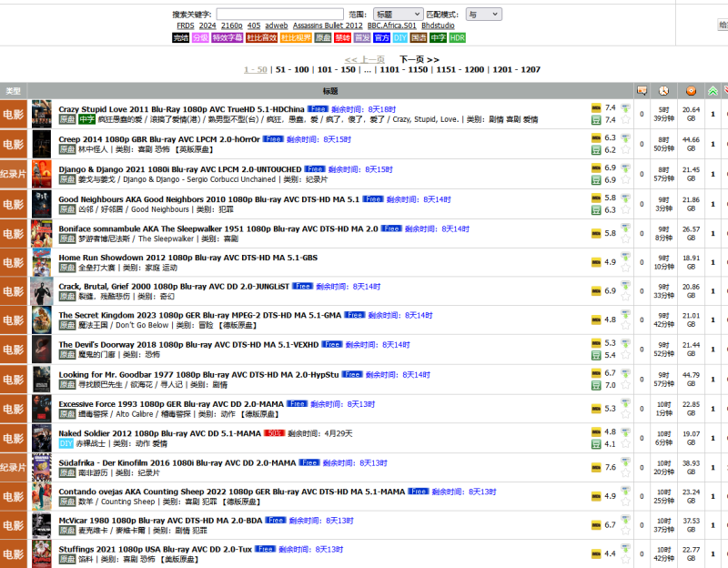Jump to page range 51 - 100
The width and height of the screenshot is (728, 568).
pos(292,70)
